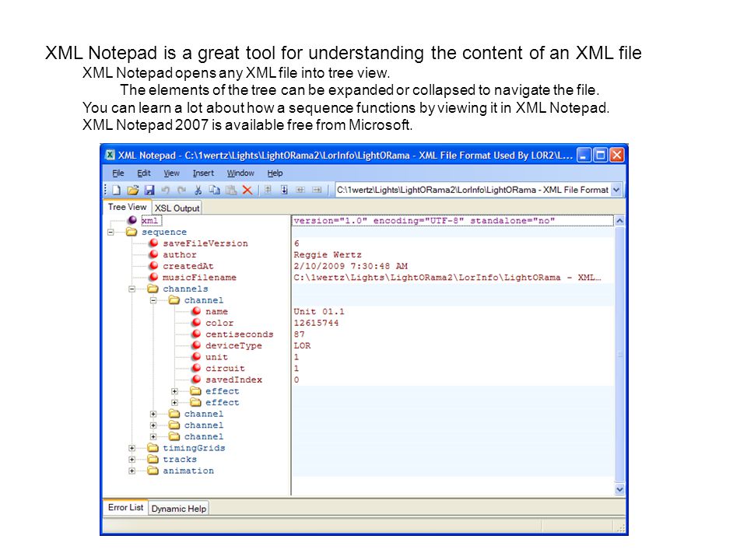Save the file with the floppy icon
The image size is (747, 560).
click(x=149, y=190)
